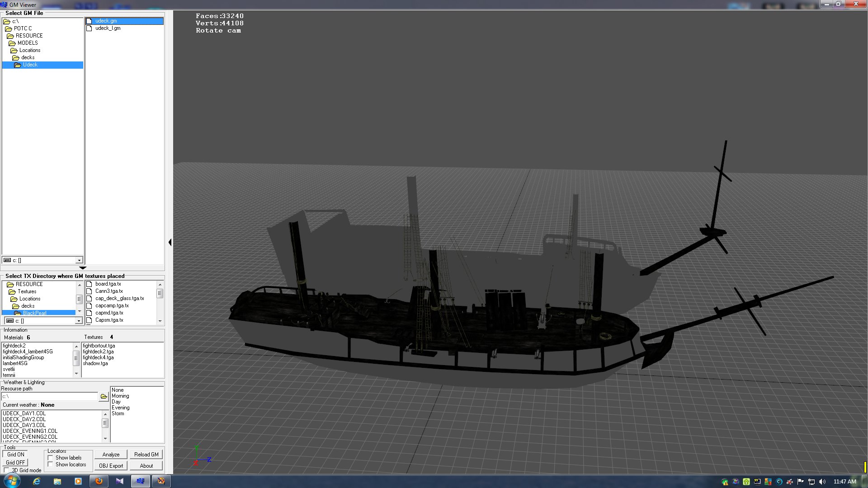868x488 pixels.
Task: Select the UDECK_DAY3.COL file
Action: pyautogui.click(x=24, y=426)
